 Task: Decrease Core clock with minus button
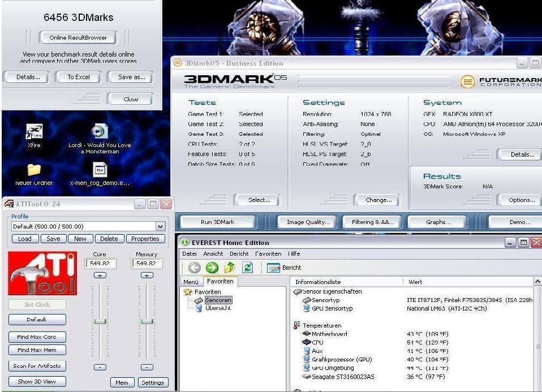100,367
